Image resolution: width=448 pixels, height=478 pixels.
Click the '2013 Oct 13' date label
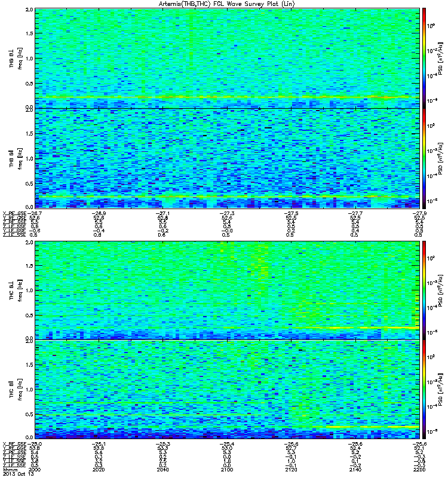pyautogui.click(x=19, y=474)
